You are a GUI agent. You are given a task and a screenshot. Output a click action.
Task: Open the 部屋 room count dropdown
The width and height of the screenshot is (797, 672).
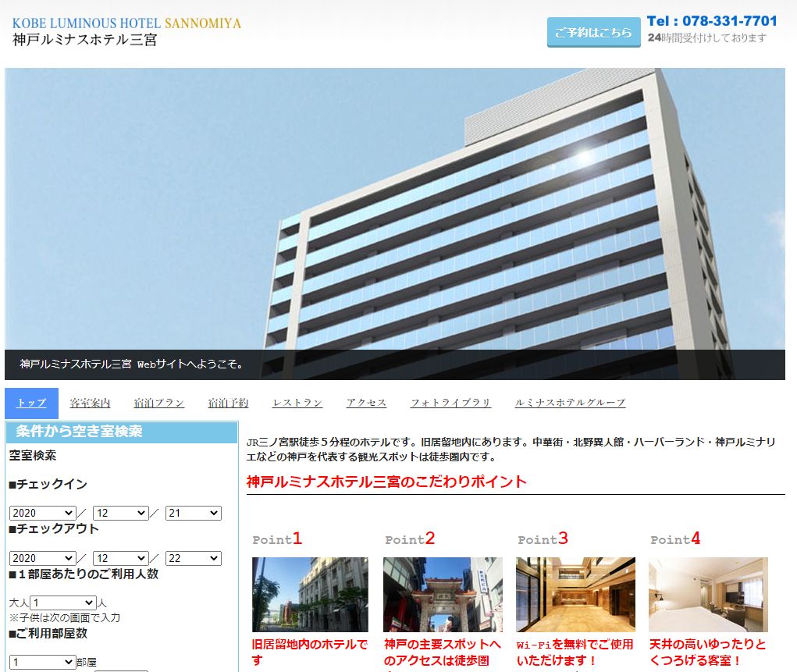click(43, 662)
